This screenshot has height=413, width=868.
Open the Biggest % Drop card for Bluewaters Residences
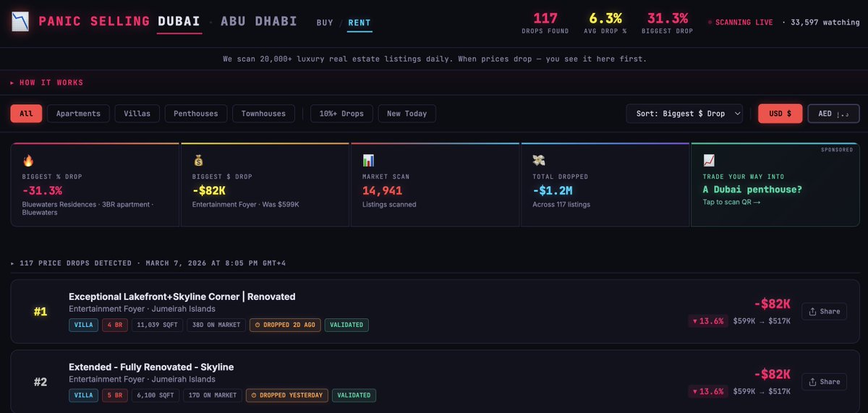pyautogui.click(x=95, y=184)
